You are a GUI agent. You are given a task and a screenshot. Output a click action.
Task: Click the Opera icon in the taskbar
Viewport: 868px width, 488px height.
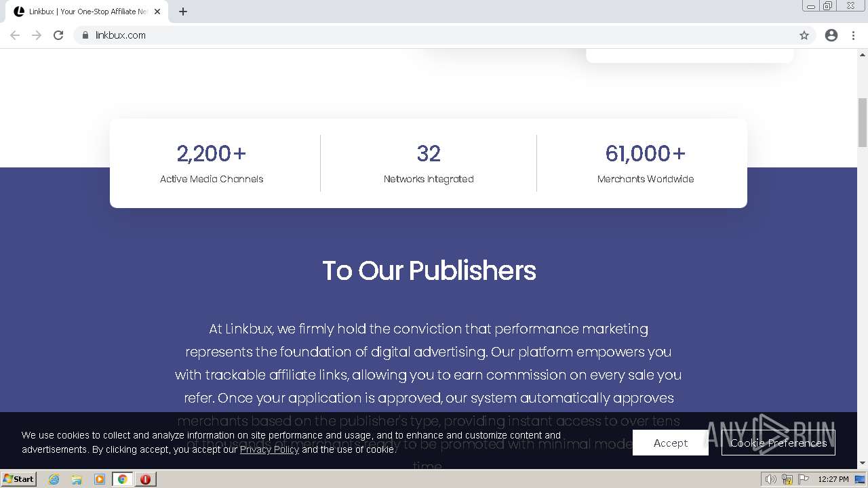click(x=145, y=479)
